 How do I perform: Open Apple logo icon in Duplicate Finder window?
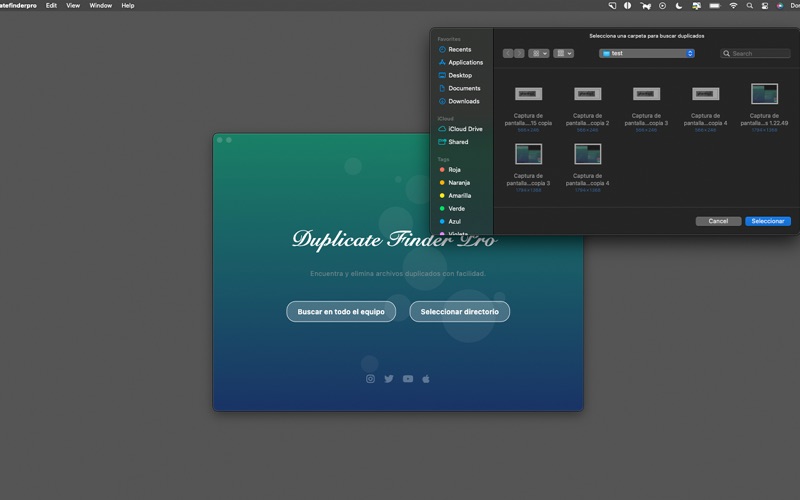[x=426, y=379]
